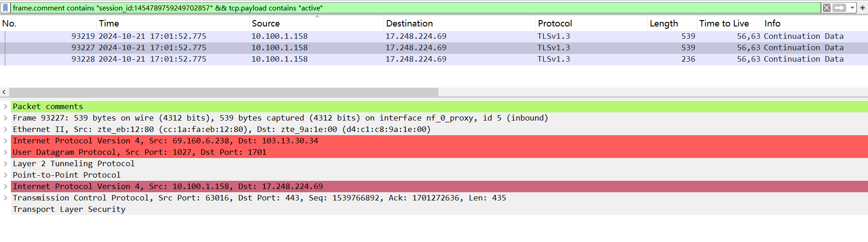Expand the Transmission Control Protocol node
868x242 pixels.
[5, 198]
